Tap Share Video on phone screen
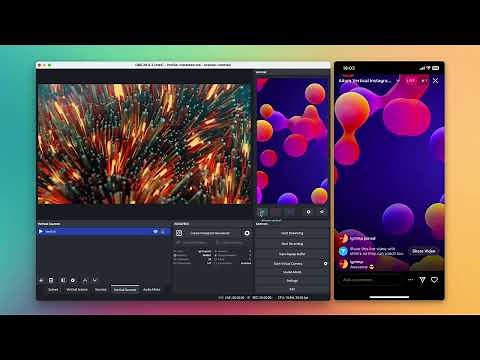Screen dimensions: 480x360 [423, 251]
